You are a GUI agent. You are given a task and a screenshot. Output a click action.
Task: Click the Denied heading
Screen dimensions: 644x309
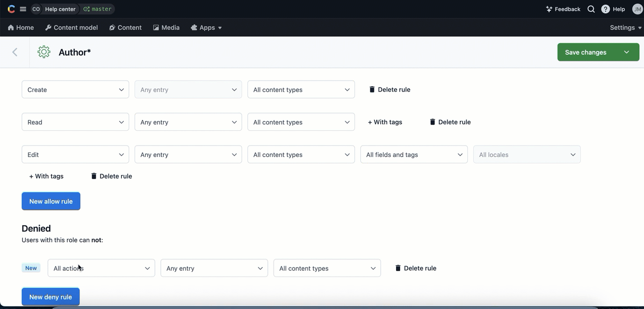click(x=36, y=228)
